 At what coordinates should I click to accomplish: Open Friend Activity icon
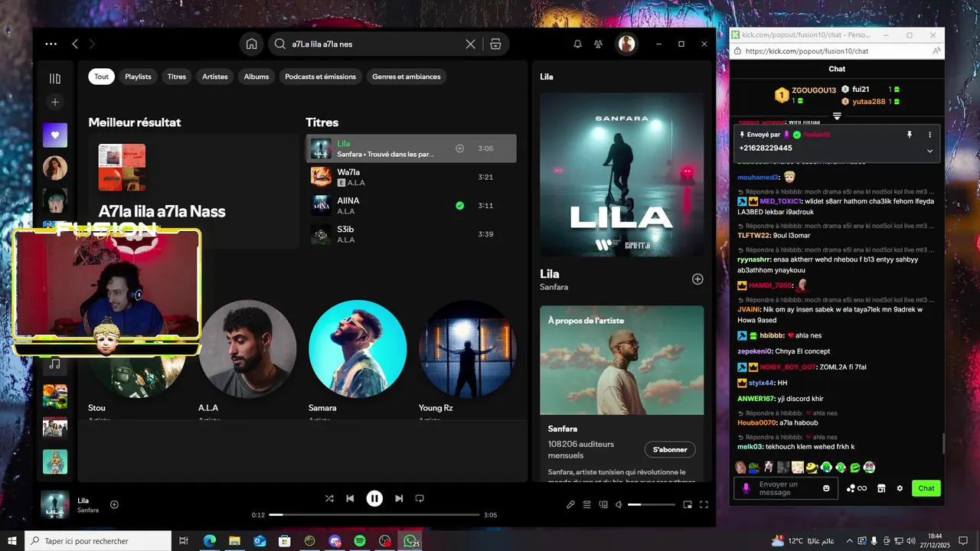point(599,44)
